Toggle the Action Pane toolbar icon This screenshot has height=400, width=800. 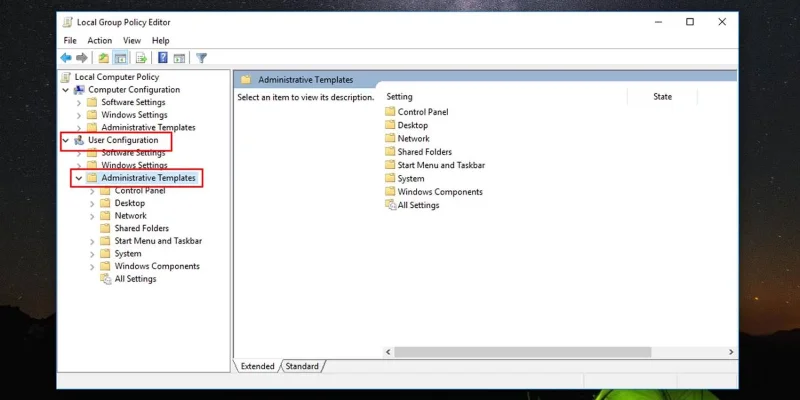[x=179, y=58]
